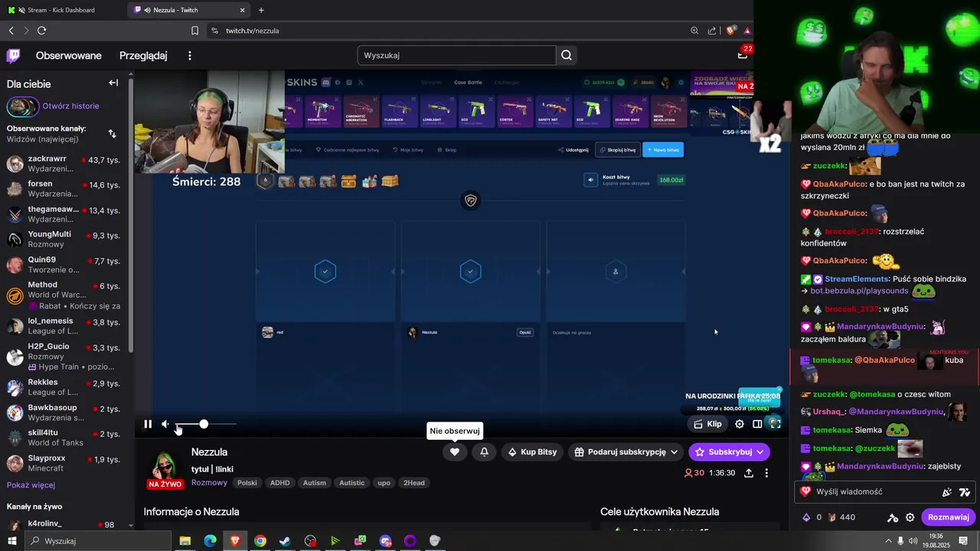Image resolution: width=980 pixels, height=551 pixels.
Task: Open the Nezzula channel avatar
Action: [x=165, y=466]
